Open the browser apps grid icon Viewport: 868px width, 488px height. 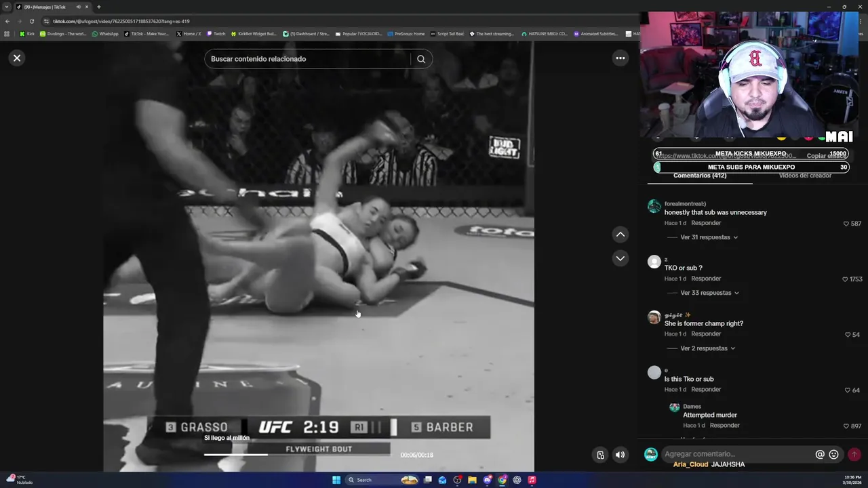7,34
